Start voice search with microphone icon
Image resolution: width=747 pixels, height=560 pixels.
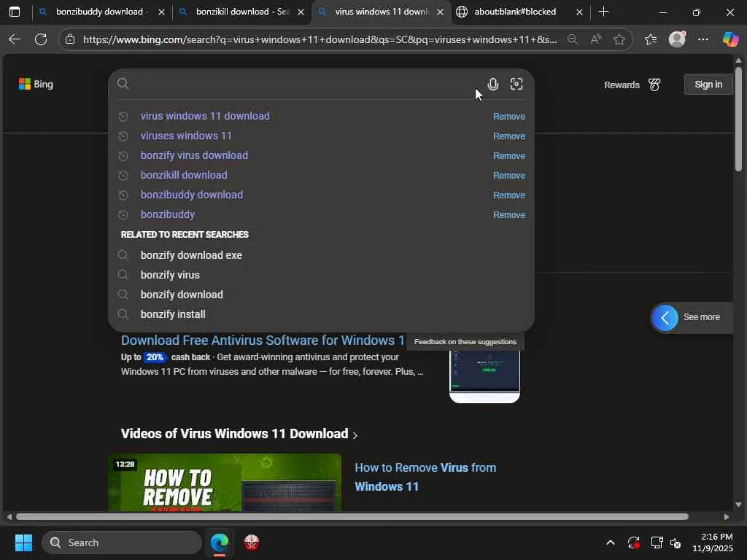pyautogui.click(x=493, y=85)
